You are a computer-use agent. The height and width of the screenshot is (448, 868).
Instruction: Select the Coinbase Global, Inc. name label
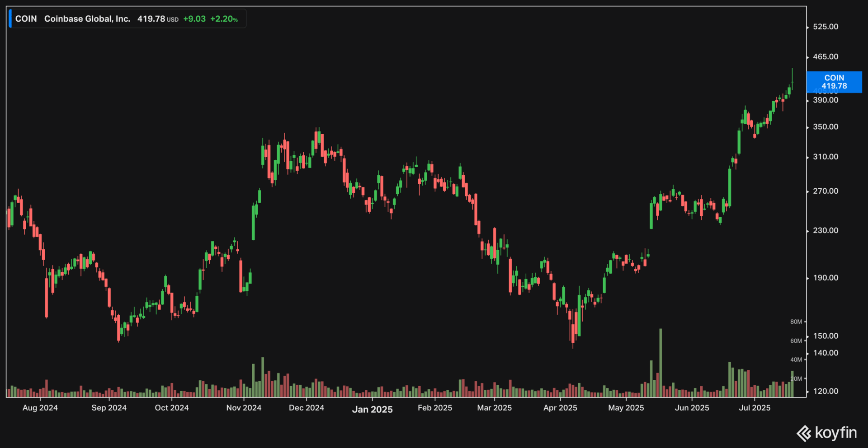pyautogui.click(x=87, y=19)
